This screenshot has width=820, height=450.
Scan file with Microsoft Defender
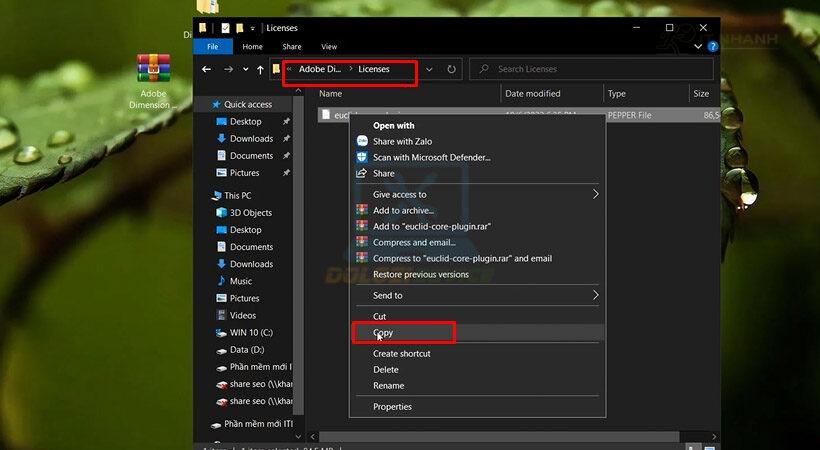[431, 157]
